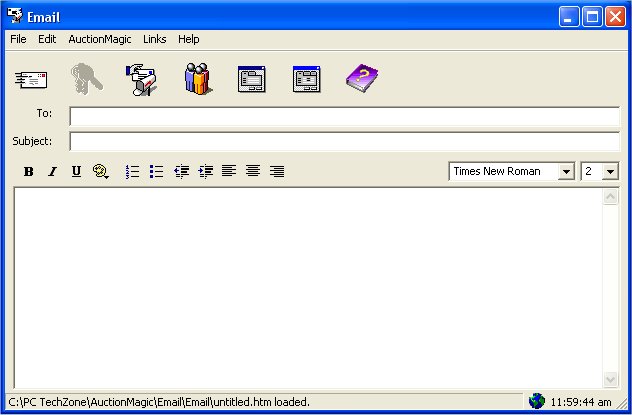Insert a numbered list

(132, 171)
